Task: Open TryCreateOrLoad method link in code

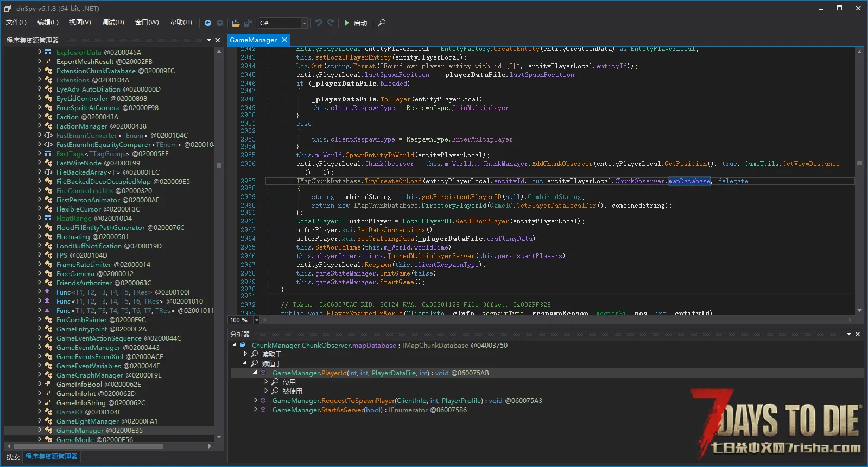Action: point(393,181)
